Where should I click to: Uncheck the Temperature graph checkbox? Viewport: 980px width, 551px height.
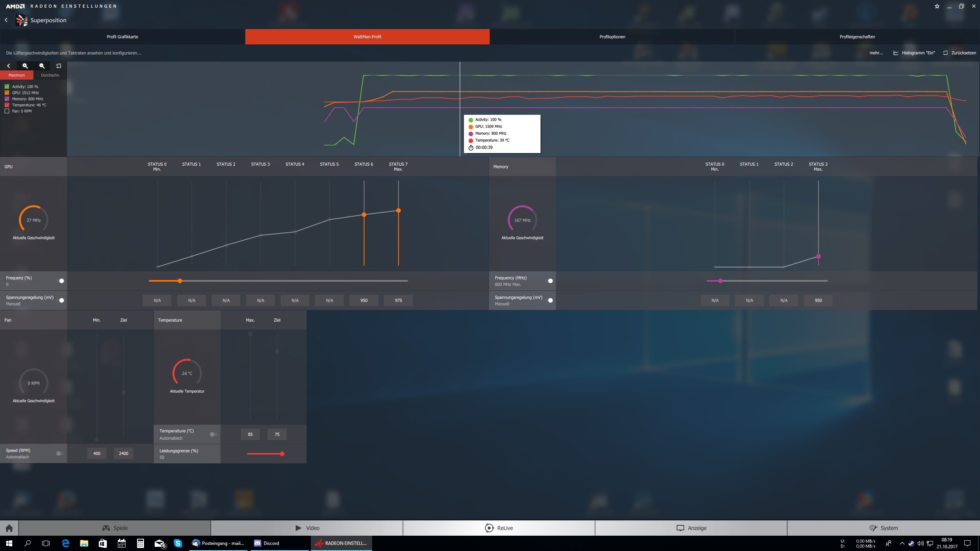click(x=7, y=105)
